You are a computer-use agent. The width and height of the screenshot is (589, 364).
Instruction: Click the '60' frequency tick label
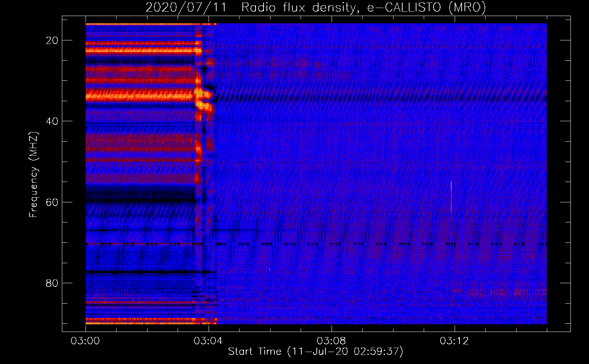point(52,202)
